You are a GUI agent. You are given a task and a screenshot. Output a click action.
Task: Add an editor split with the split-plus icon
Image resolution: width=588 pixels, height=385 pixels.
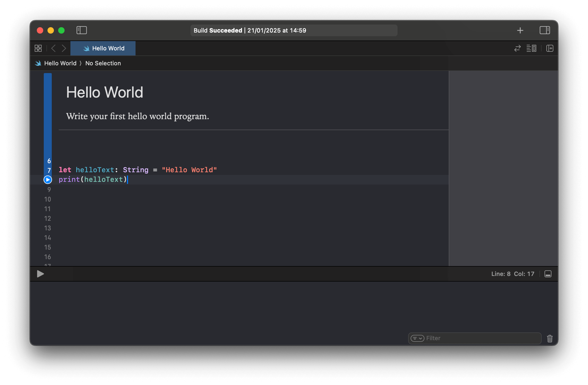pos(550,48)
